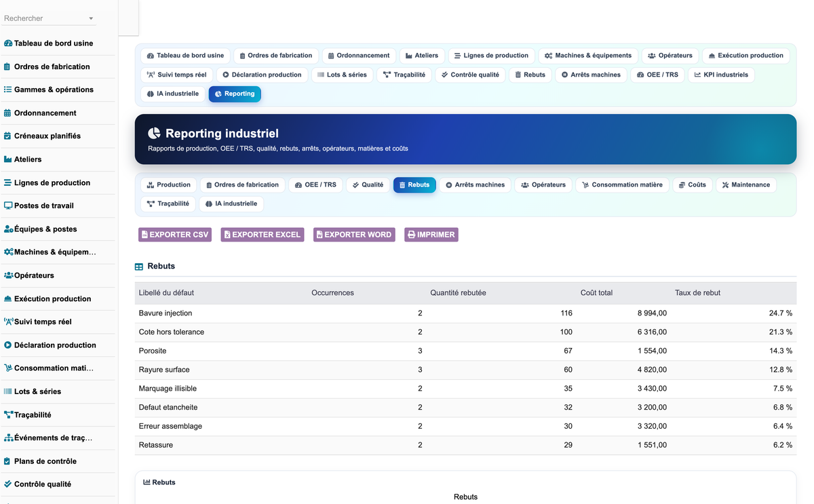Open the Maintenance report sub-tab
Image resolution: width=814 pixels, height=504 pixels.
pyautogui.click(x=746, y=185)
